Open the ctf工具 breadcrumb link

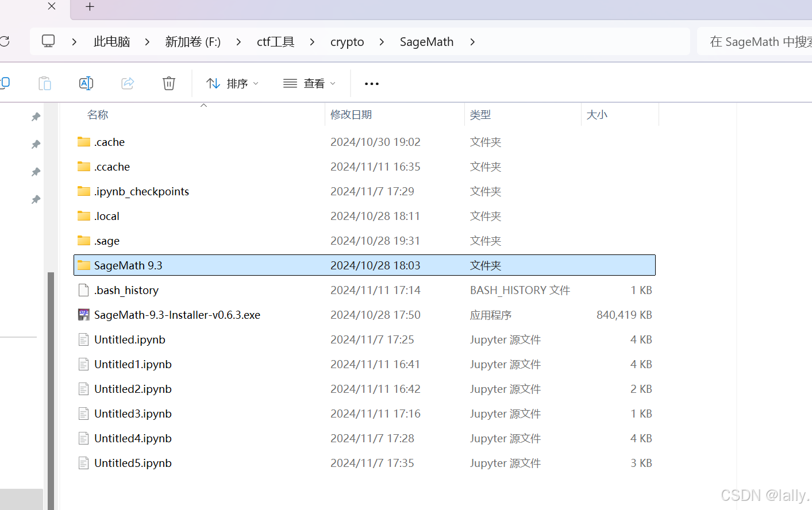click(275, 41)
